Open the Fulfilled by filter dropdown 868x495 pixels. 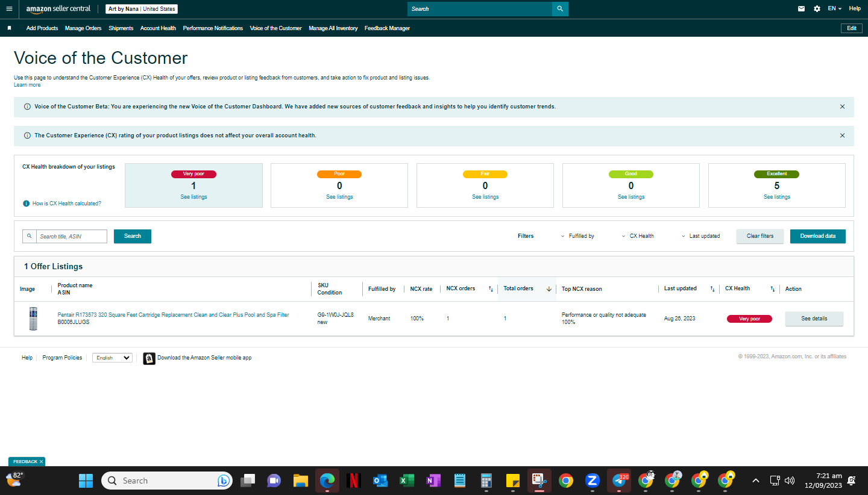577,236
